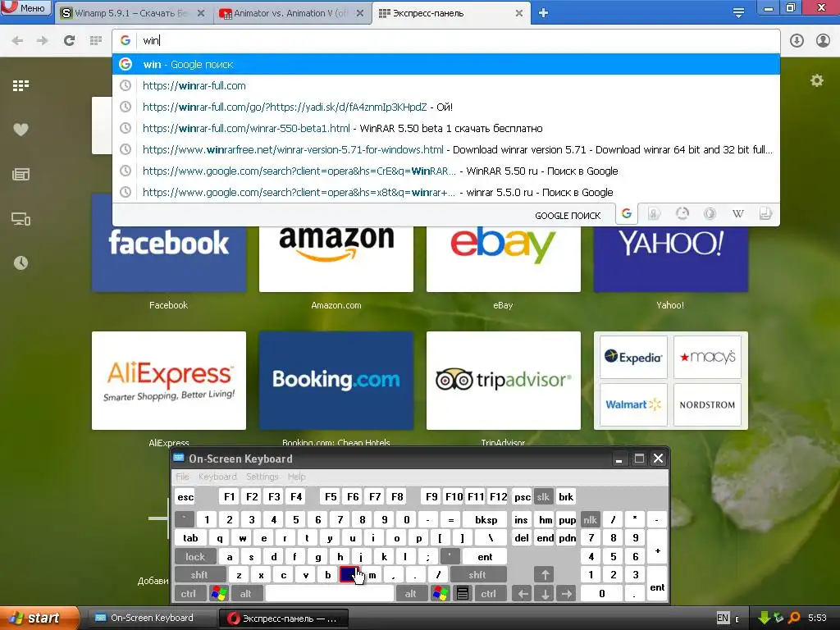Open sidebar Speed Dial icon
Screen dimensions: 840x630
pos(21,85)
